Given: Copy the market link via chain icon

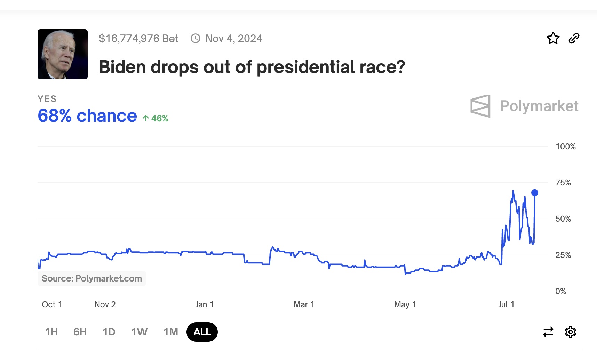Looking at the screenshot, I should pyautogui.click(x=574, y=38).
